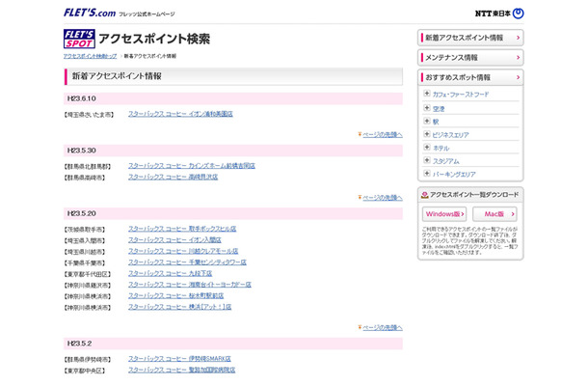The image size is (588, 386).
Task: Open スターバックス カインズホーム前橋吉岡店 link
Action: pyautogui.click(x=192, y=166)
